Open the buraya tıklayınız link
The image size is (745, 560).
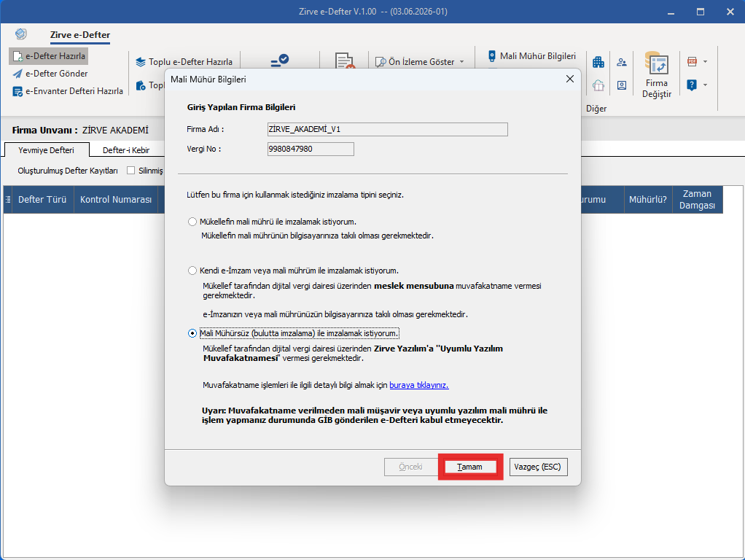[418, 385]
